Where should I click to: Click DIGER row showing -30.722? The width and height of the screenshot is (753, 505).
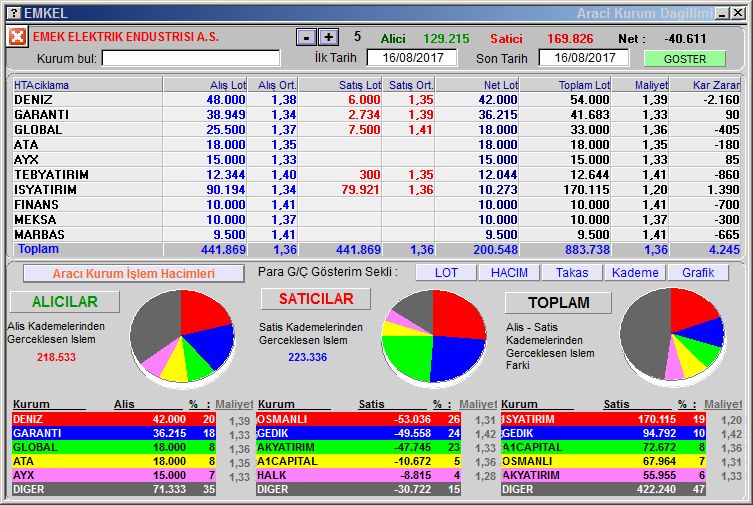point(358,489)
